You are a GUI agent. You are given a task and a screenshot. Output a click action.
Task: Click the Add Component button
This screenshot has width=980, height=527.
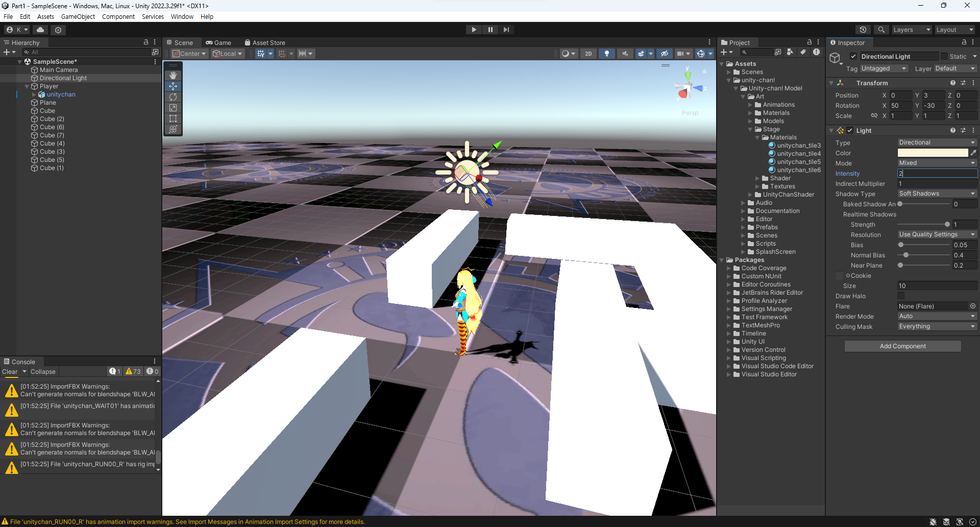click(902, 346)
